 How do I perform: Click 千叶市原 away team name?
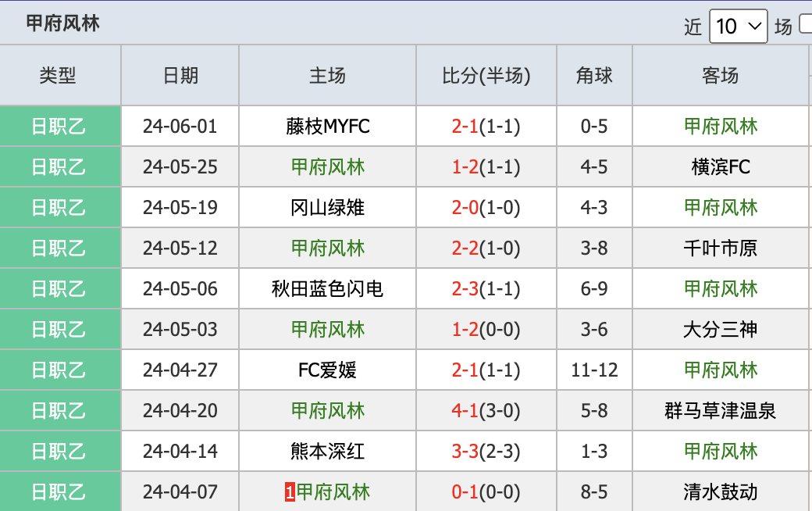721,248
